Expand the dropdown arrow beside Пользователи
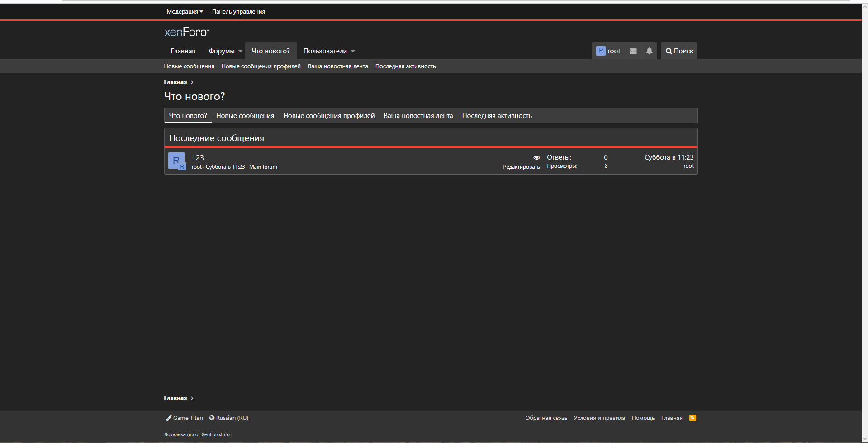The width and height of the screenshot is (868, 443). tap(353, 51)
